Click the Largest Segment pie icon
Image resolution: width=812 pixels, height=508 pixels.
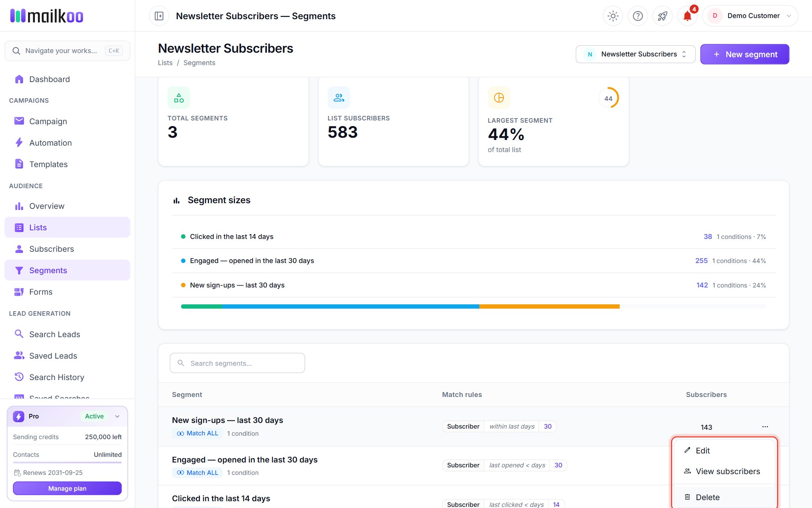point(499,98)
